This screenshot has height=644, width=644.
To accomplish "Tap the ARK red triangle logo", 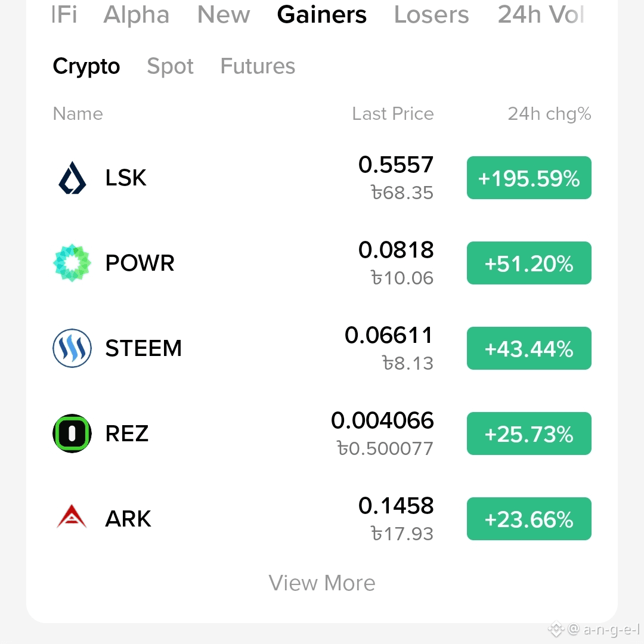I will tap(72, 516).
